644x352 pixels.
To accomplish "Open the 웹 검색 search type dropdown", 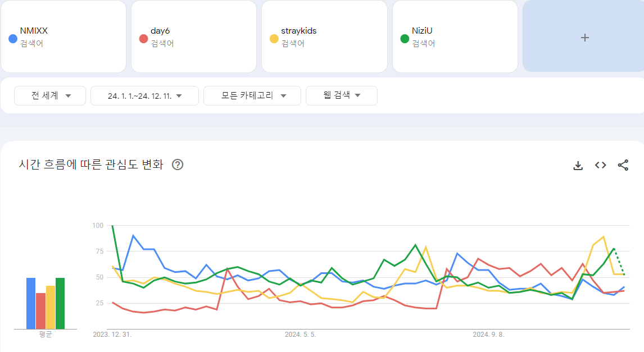I will [x=341, y=95].
